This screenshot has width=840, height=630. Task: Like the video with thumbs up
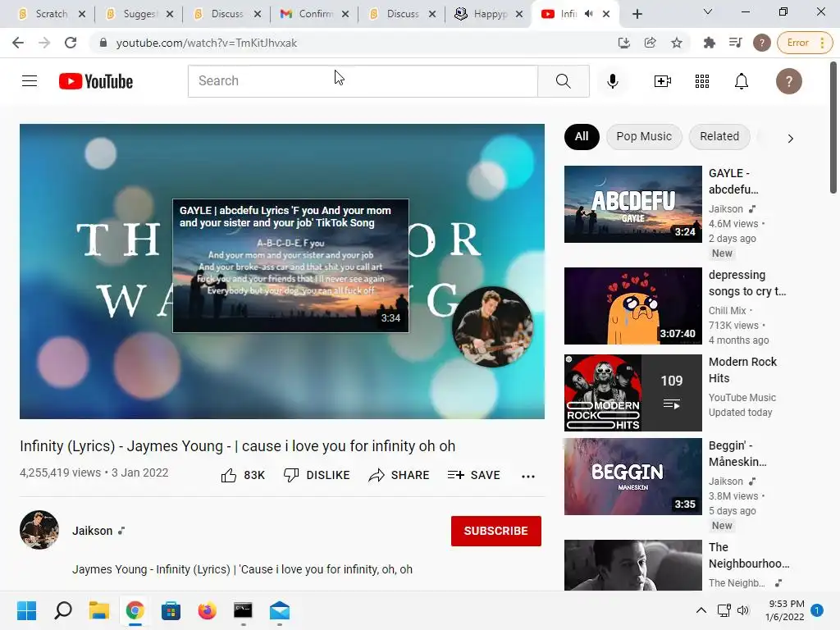243,475
